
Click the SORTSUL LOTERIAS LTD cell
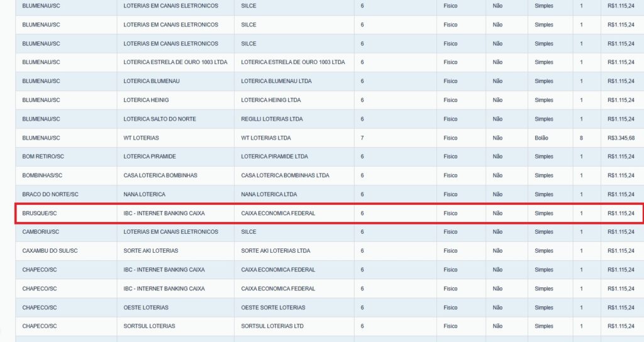[272, 326]
